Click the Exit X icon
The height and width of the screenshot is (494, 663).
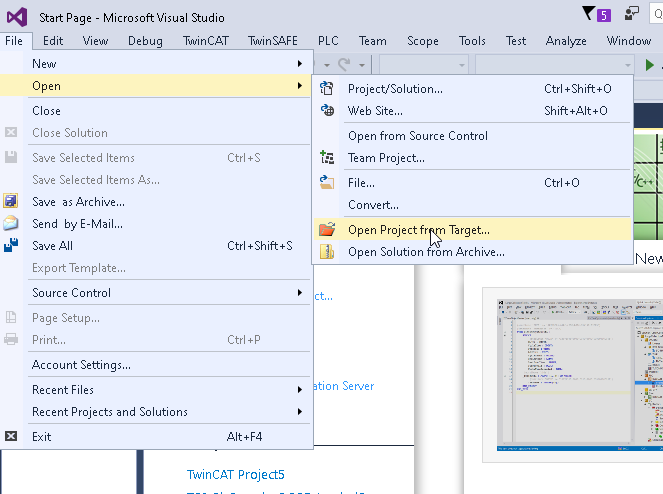click(x=11, y=436)
